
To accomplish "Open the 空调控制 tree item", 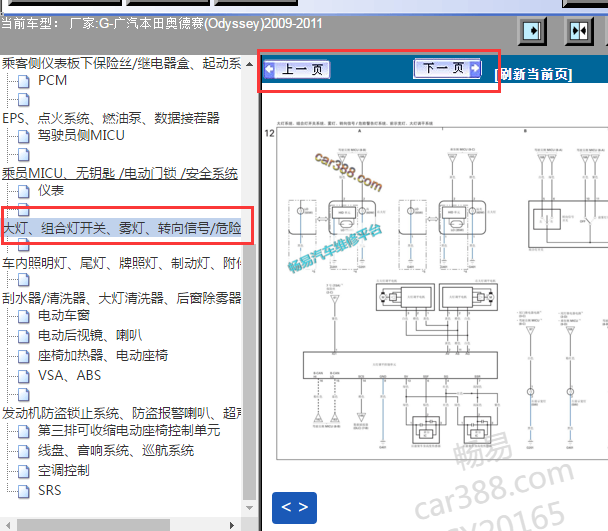I will pyautogui.click(x=64, y=470).
